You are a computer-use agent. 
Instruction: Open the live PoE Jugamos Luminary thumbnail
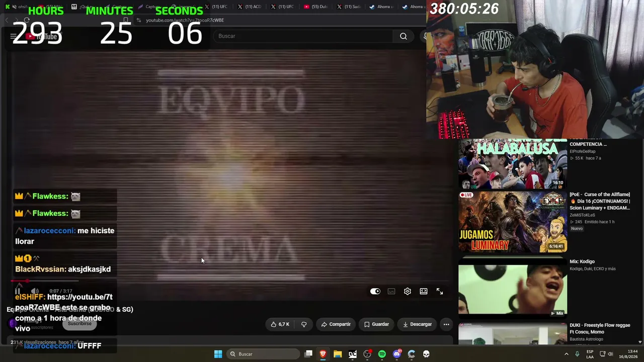pos(513,222)
